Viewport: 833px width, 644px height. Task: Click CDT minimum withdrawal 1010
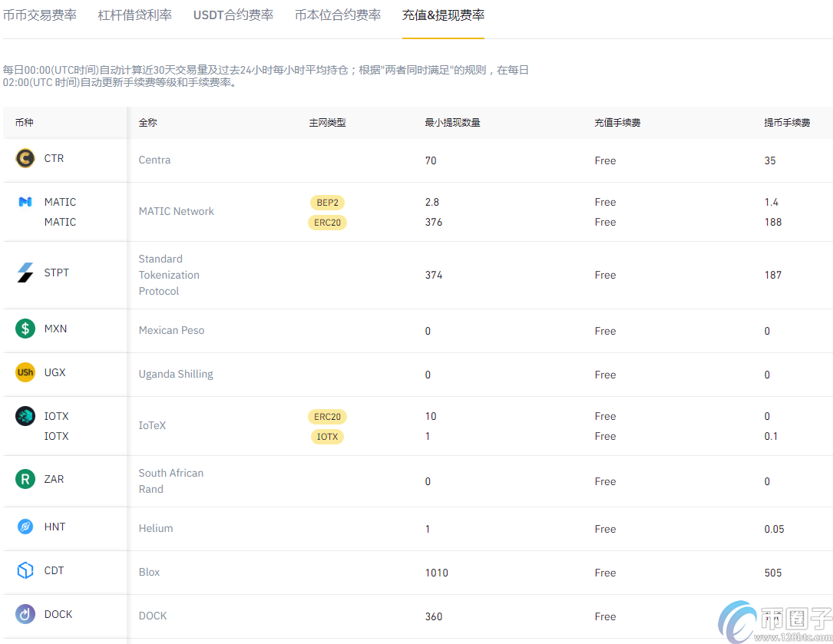(x=436, y=573)
